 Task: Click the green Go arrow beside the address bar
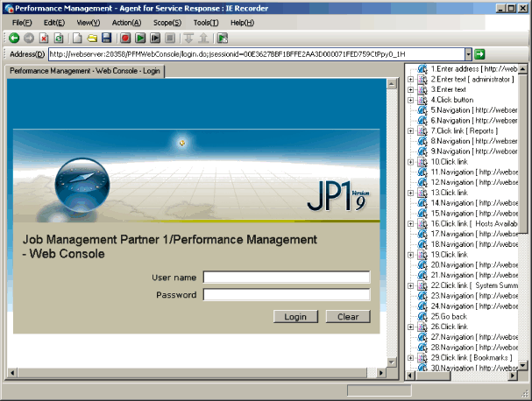(x=480, y=54)
